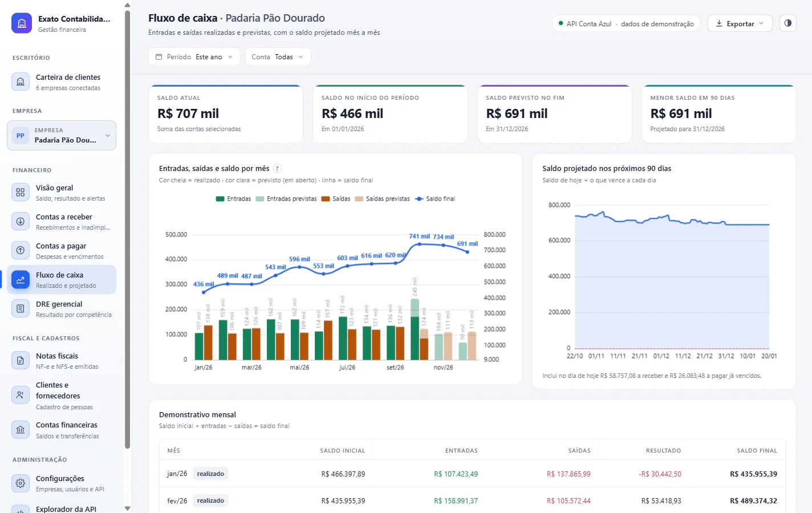Click the 'realizado' badge in the jan/26 row
The width and height of the screenshot is (812, 513).
(x=210, y=474)
